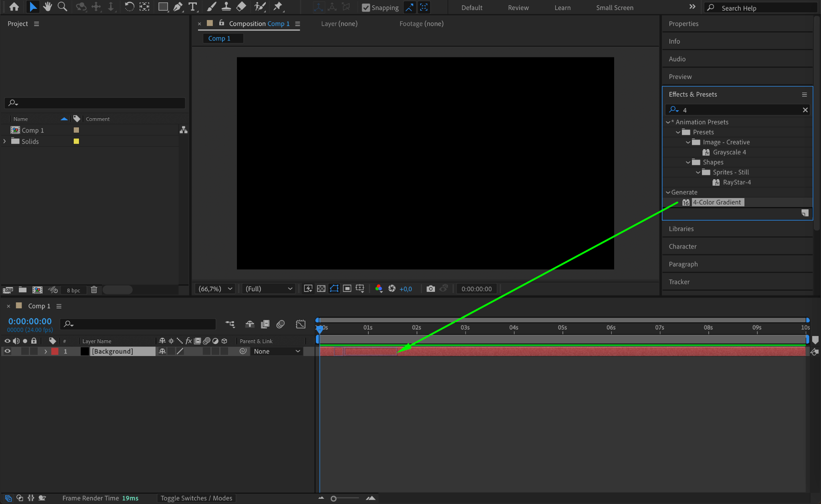Toggle Switches / Modes in timeline
This screenshot has height=504, width=821.
pyautogui.click(x=196, y=498)
